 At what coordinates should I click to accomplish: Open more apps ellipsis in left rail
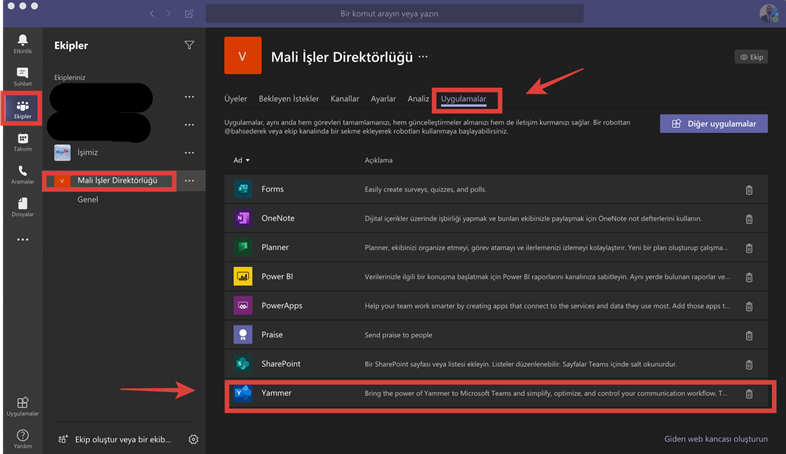tap(23, 240)
